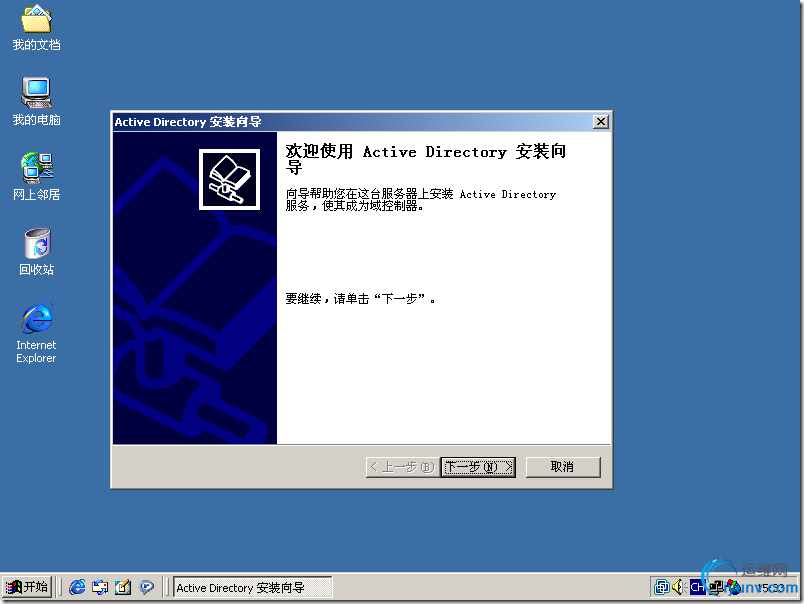Click the CH input language indicator

[x=697, y=587]
